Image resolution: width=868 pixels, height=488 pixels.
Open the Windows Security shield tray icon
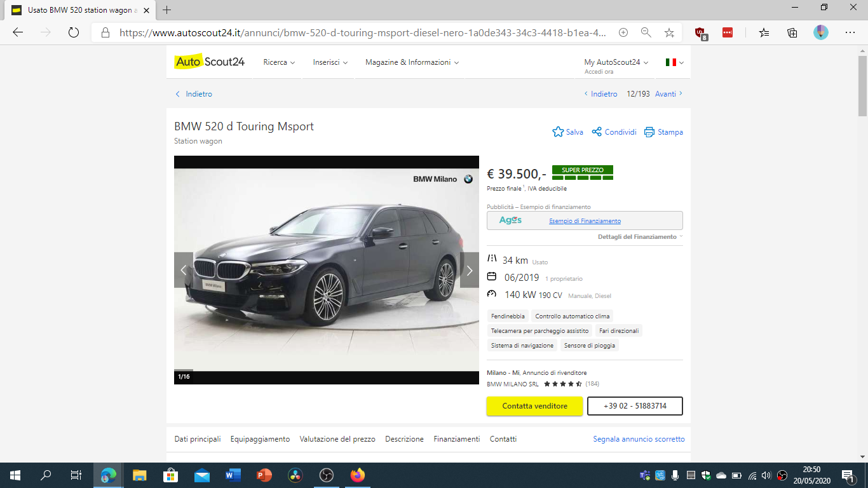pyautogui.click(x=705, y=475)
